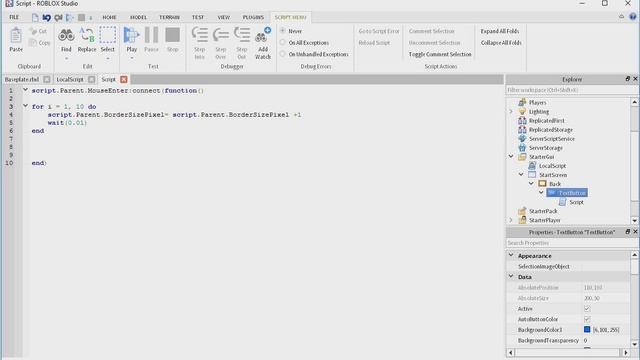Click the Search Properties field
Screen dimensions: 640x360
tap(571, 243)
